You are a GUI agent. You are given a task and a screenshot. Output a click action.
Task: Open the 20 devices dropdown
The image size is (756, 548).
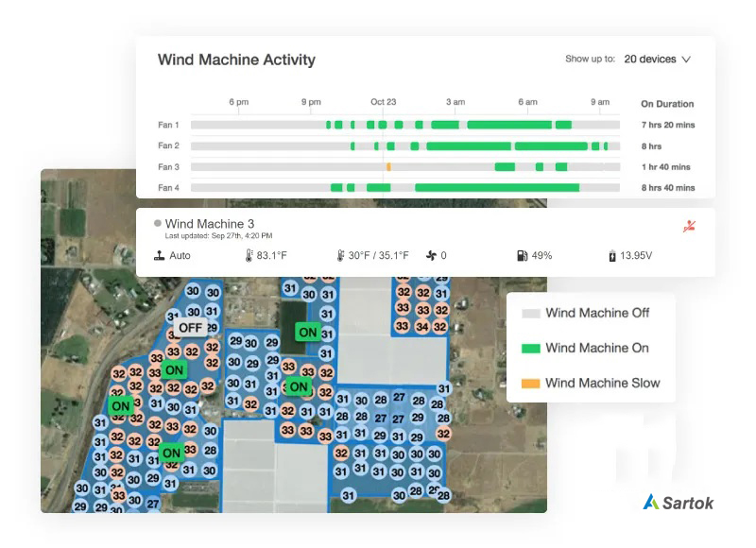tap(658, 59)
